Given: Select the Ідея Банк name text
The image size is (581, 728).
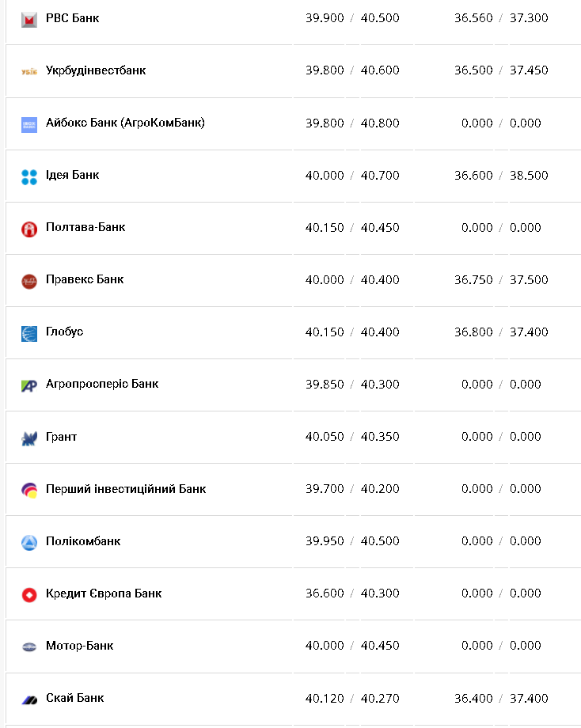Looking at the screenshot, I should coord(72,175).
